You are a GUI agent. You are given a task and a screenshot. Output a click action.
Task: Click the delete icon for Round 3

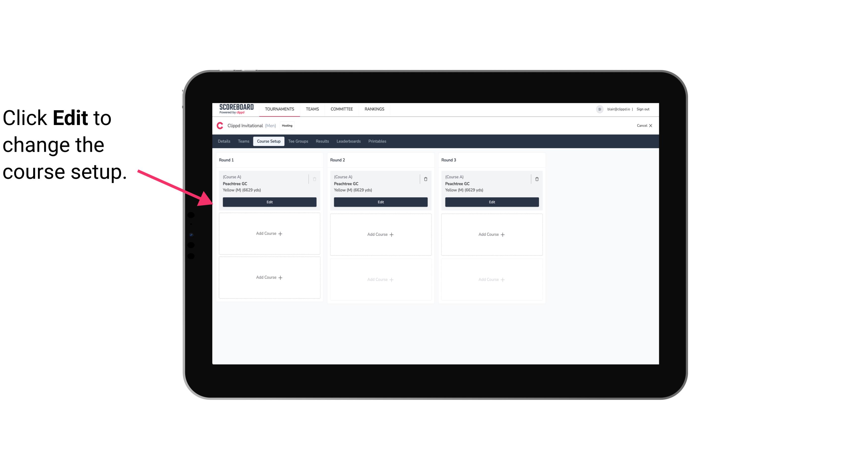point(536,179)
